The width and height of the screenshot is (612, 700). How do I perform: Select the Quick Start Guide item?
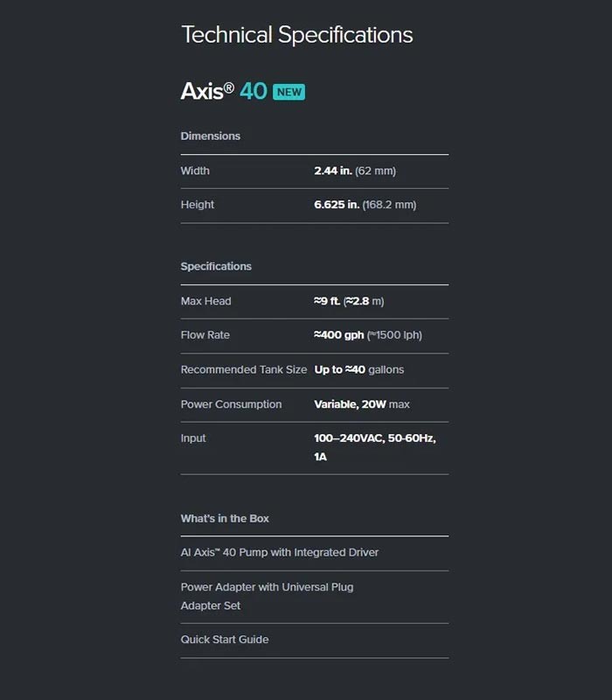(x=225, y=640)
